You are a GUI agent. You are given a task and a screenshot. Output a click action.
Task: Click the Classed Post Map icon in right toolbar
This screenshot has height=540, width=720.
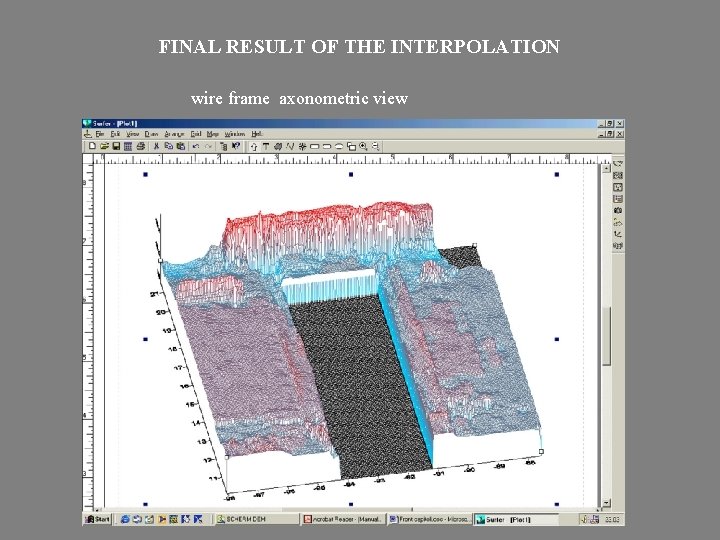tap(618, 199)
